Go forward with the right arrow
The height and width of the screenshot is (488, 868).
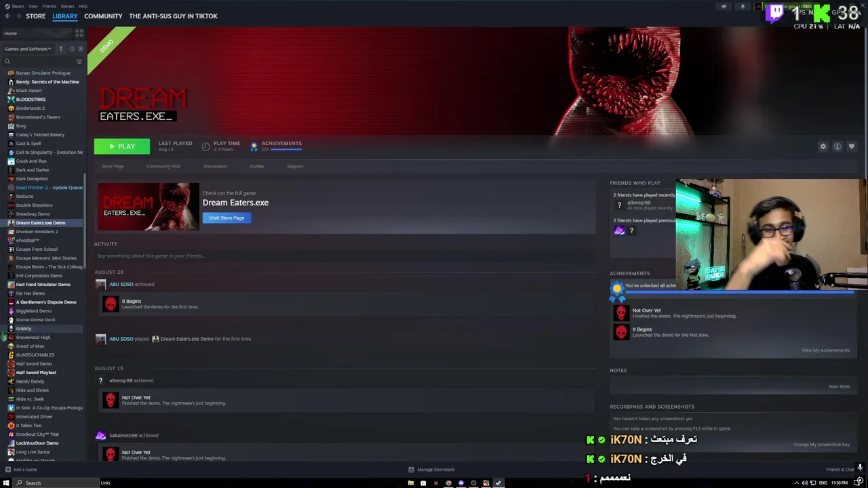pyautogui.click(x=17, y=16)
